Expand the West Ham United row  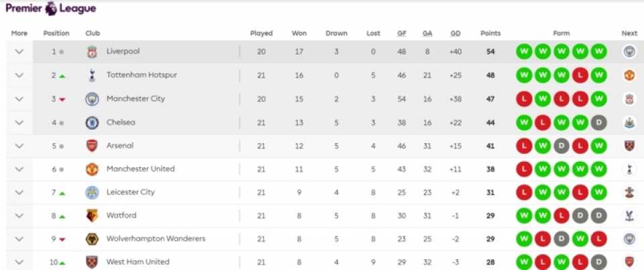point(19,262)
